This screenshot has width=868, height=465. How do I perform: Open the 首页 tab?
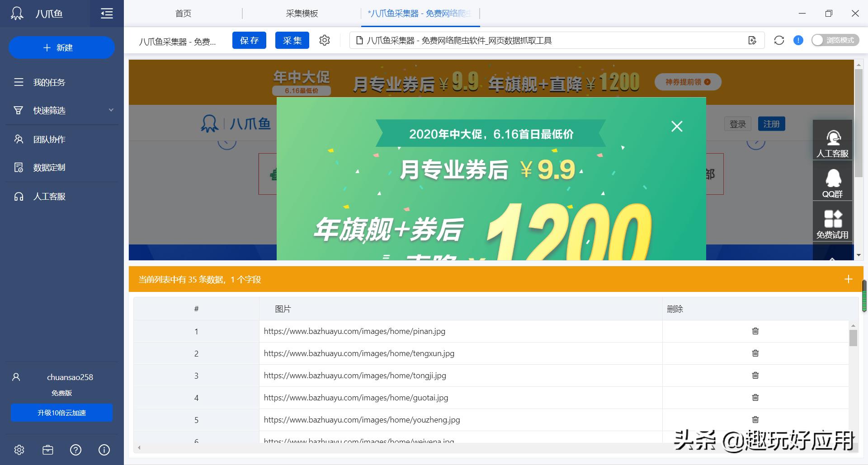183,14
